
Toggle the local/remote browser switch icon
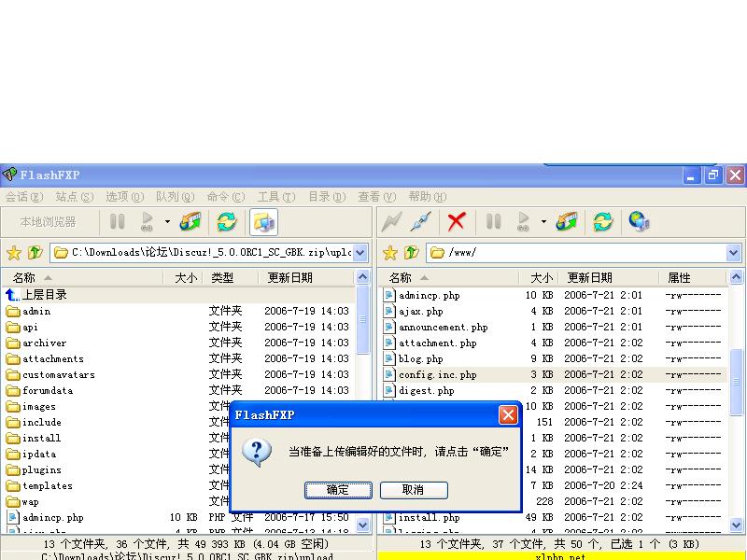(x=263, y=222)
